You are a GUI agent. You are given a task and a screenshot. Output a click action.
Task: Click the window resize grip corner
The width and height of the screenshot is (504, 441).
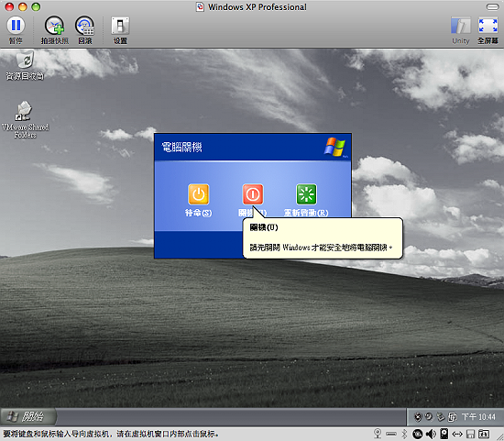[500, 437]
